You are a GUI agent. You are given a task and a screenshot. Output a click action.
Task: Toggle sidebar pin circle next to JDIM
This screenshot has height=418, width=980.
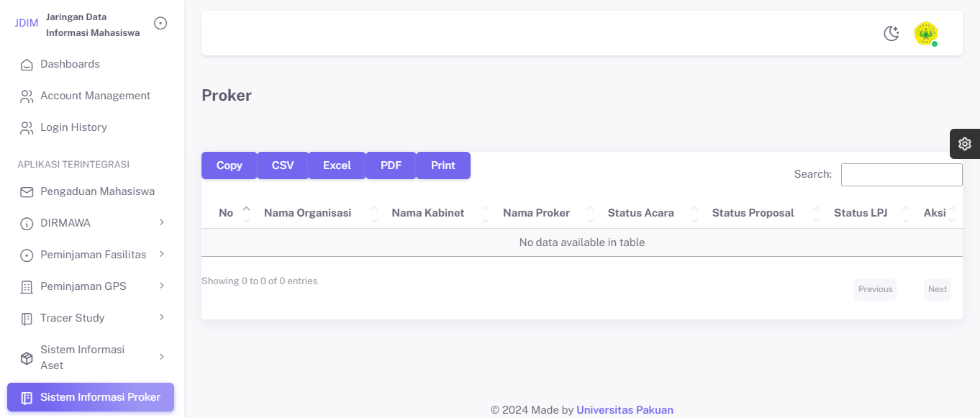(x=160, y=24)
